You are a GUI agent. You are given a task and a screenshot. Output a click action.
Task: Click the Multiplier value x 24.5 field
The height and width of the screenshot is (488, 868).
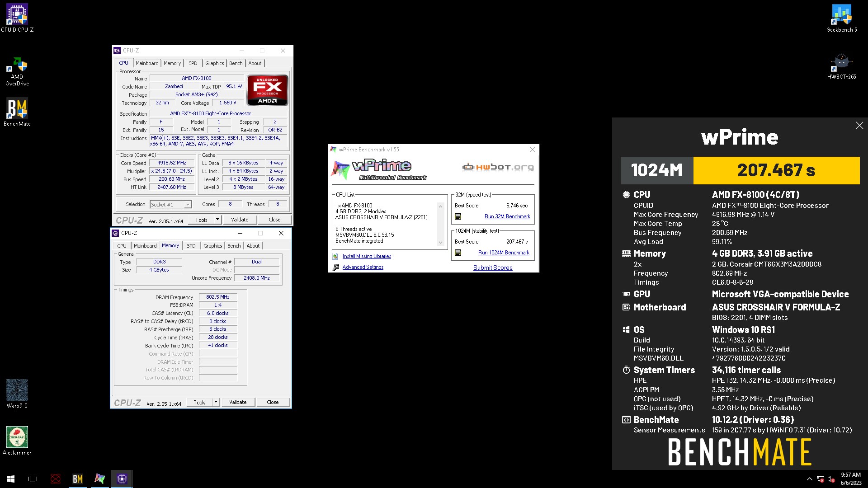click(172, 171)
